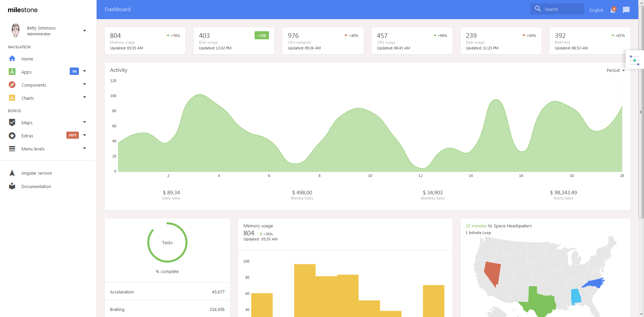Viewport: 644px width, 317px height.
Task: Click the Dashboard page title
Action: (x=117, y=9)
